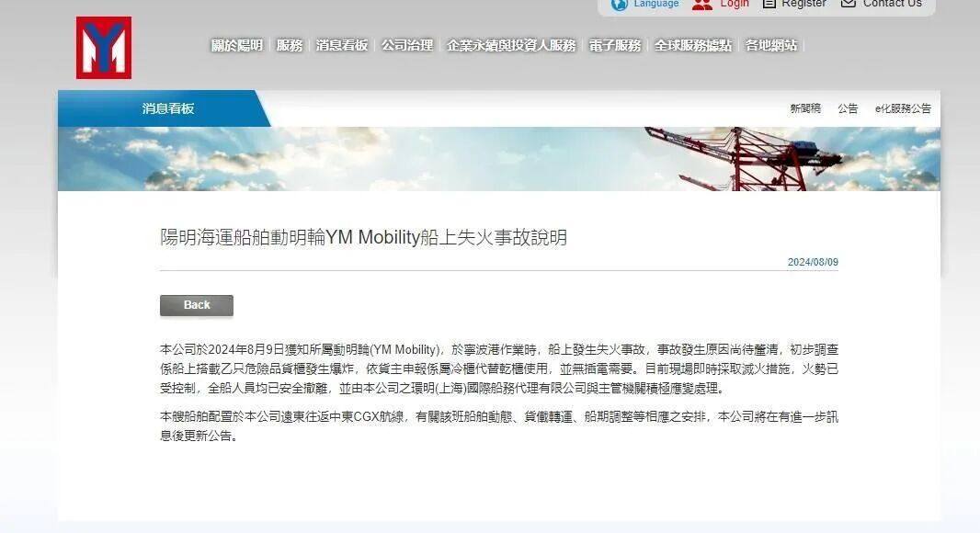Open the Register link
Viewport: 980px width, 533px height.
click(x=803, y=4)
